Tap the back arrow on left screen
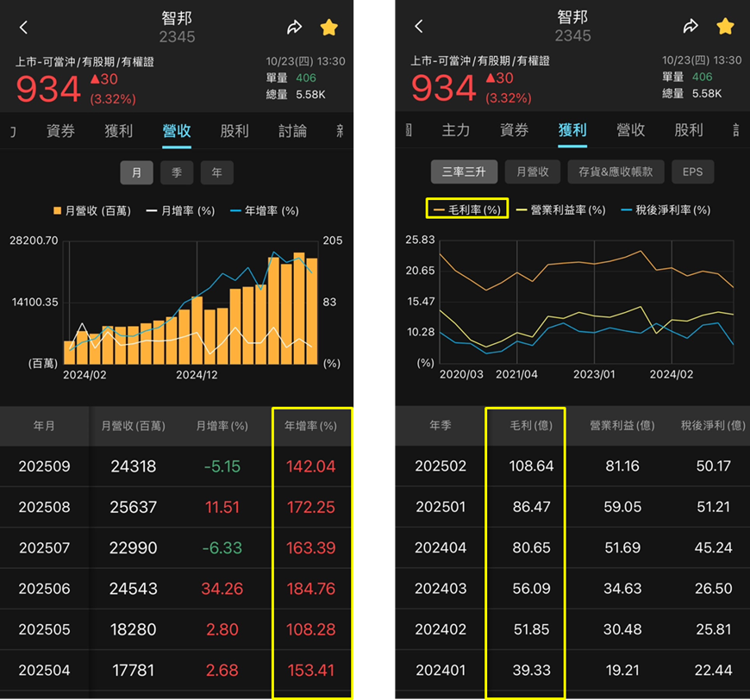The height and width of the screenshot is (700, 750). (x=23, y=28)
